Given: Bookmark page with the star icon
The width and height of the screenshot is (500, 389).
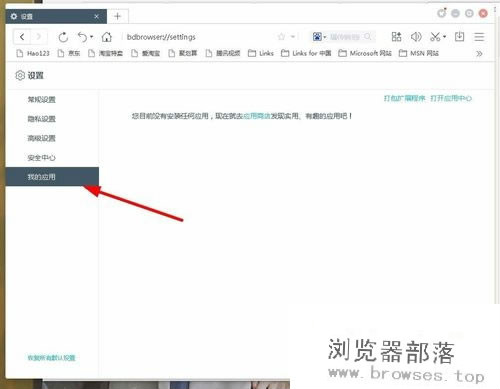Looking at the screenshot, I should [282, 37].
